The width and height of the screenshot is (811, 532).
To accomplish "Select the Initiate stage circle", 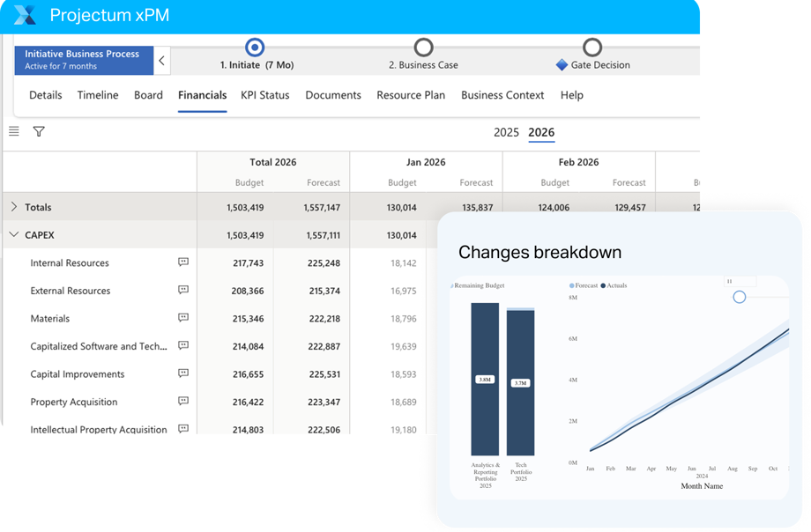I will [255, 48].
